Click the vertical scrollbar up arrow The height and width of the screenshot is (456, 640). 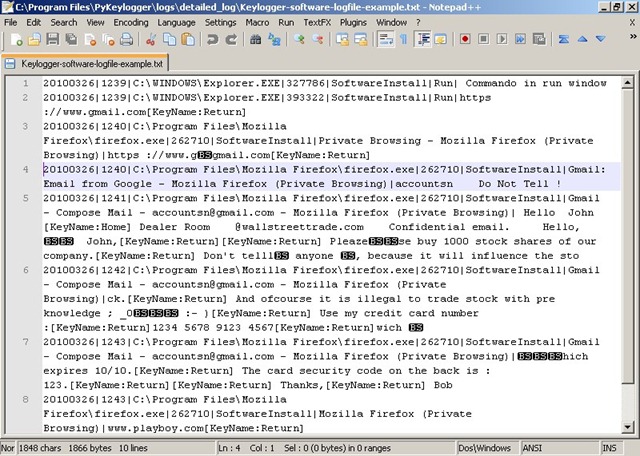tap(627, 83)
